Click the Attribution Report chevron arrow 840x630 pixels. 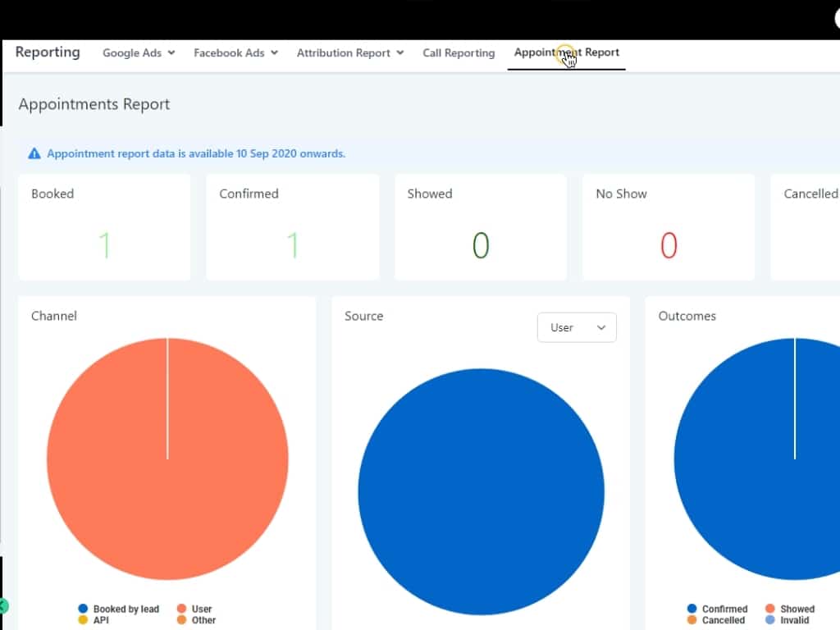[400, 52]
